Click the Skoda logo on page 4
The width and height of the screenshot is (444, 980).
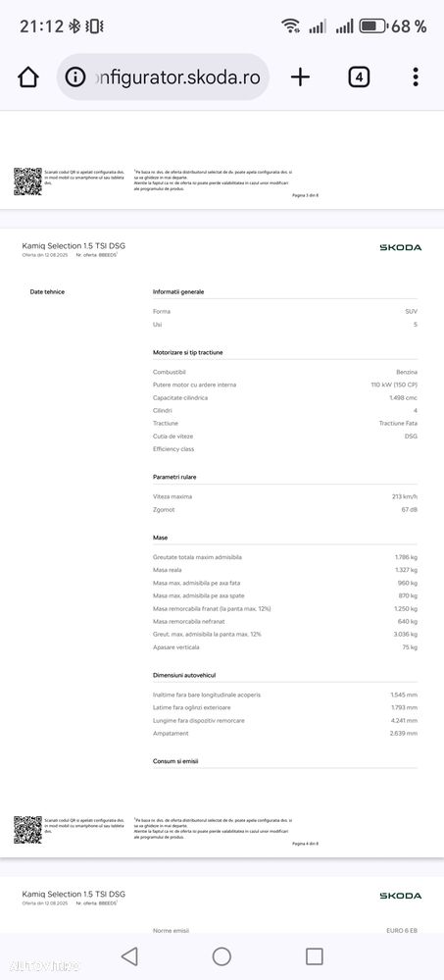click(x=400, y=247)
